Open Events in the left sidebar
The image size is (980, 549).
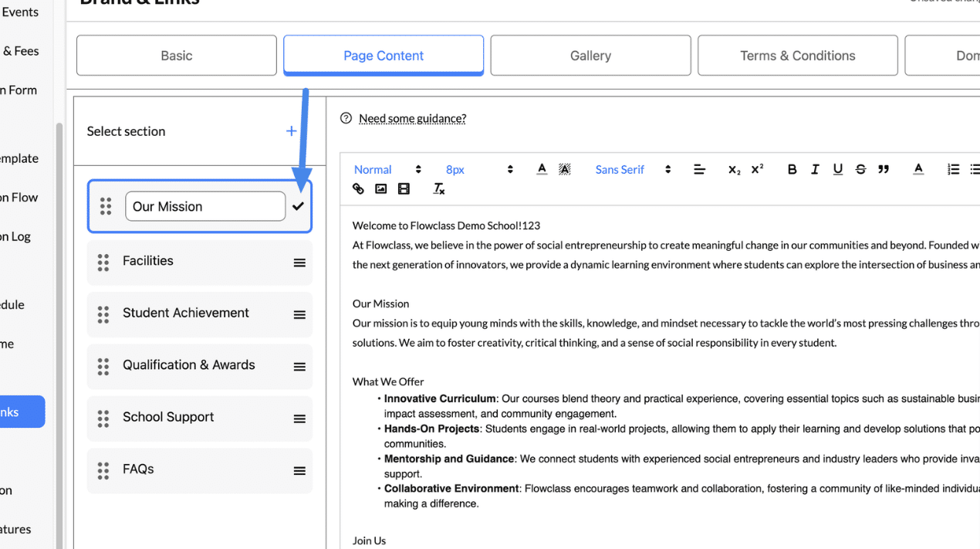(20, 12)
